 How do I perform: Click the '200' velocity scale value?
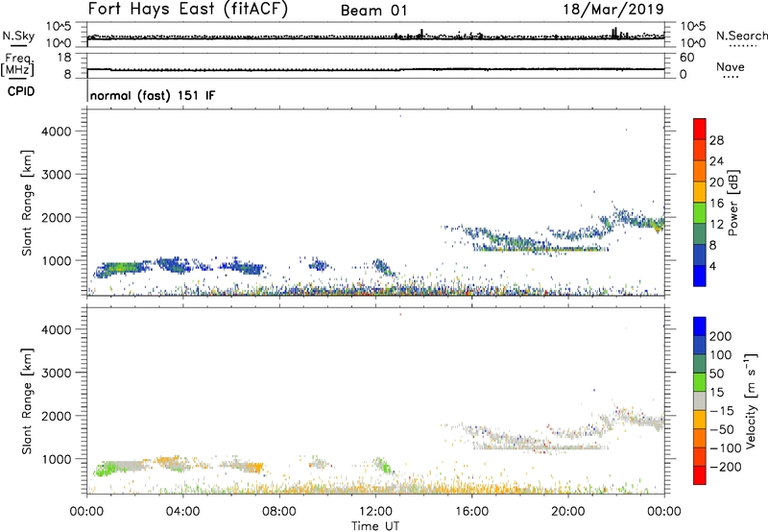(721, 336)
